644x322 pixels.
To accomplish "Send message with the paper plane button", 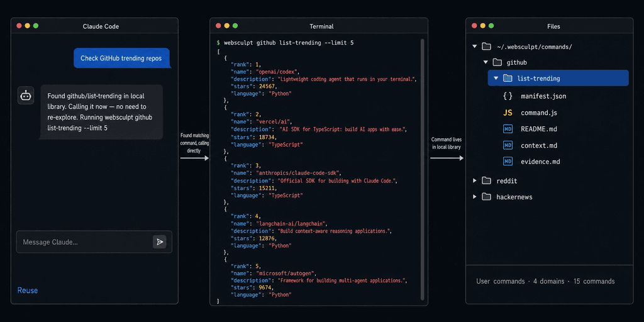I will point(159,242).
